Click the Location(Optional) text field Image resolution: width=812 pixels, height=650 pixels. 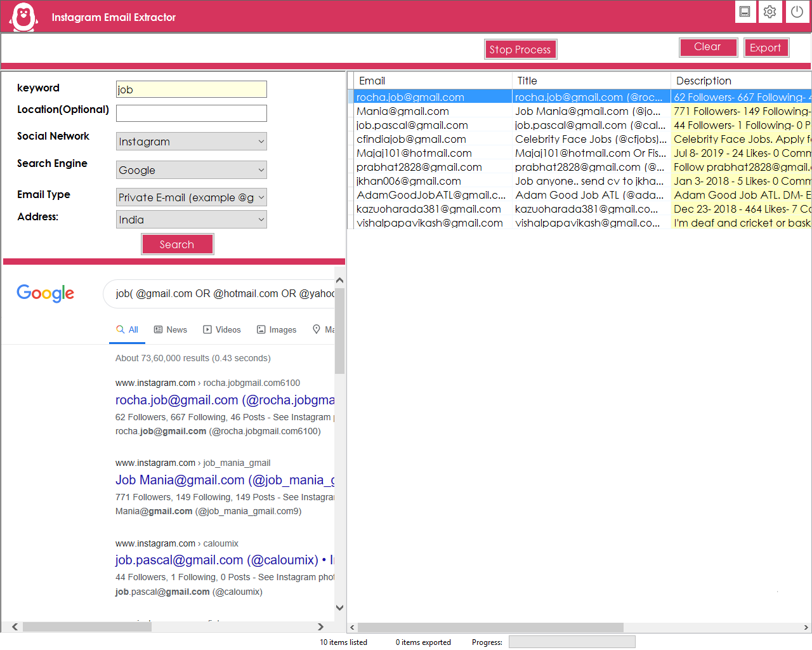[191, 113]
